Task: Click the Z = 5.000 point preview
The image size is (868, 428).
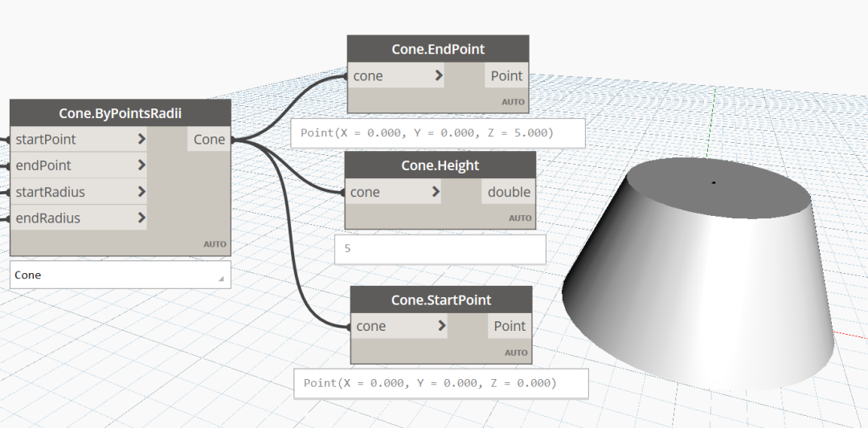Action: pos(438,132)
